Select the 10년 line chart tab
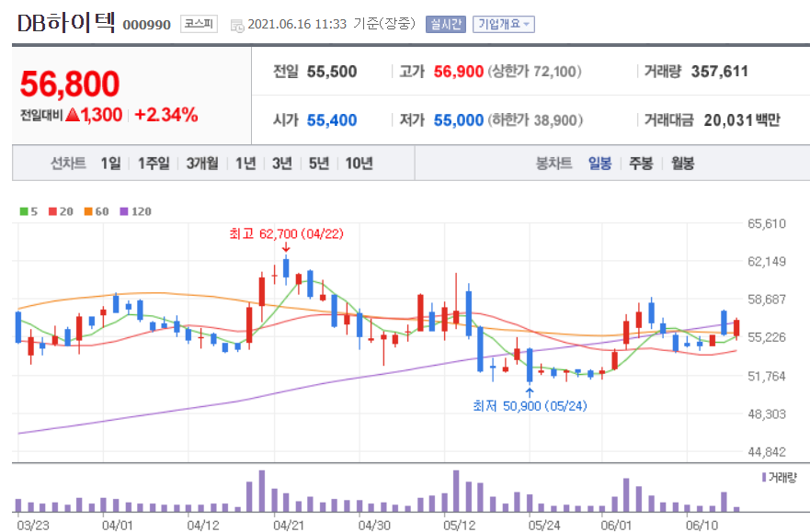Viewport: 810px width, 532px height. click(359, 164)
